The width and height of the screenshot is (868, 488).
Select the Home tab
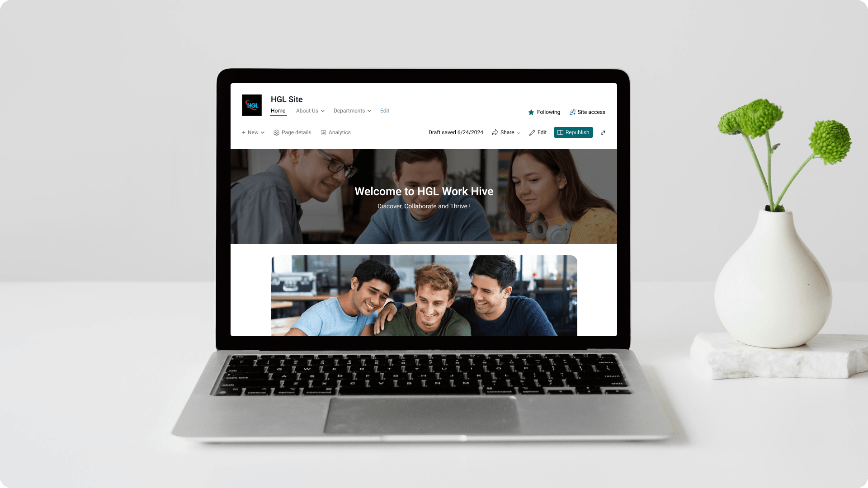tap(278, 110)
